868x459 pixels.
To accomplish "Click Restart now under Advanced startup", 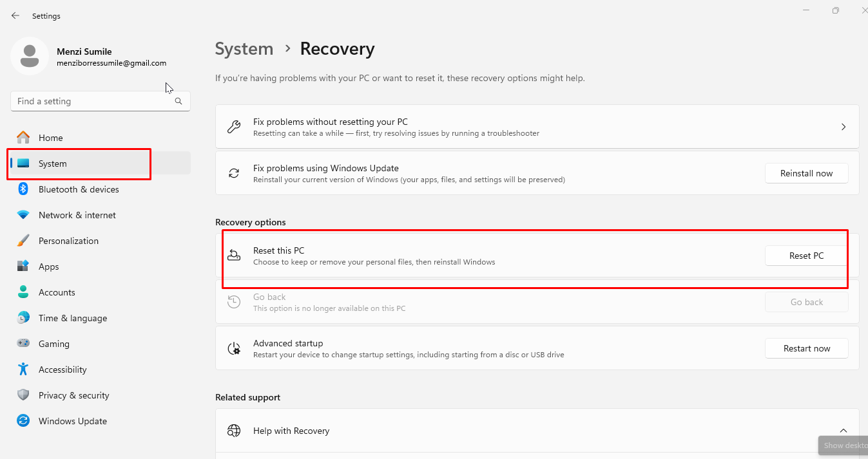I will coord(806,348).
